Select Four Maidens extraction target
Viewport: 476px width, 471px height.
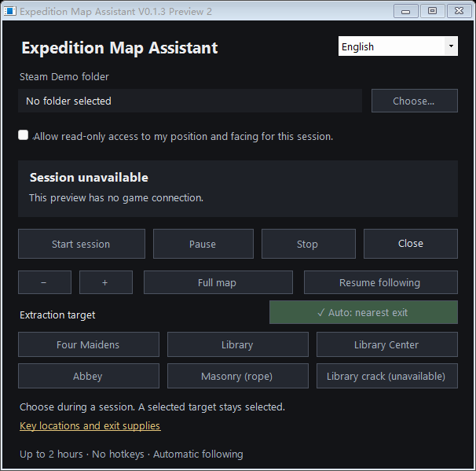coord(89,344)
